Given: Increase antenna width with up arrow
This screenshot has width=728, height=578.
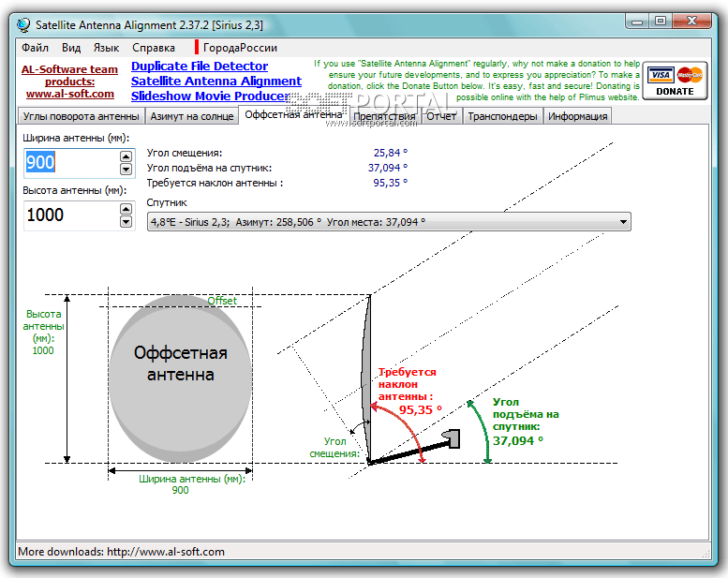Looking at the screenshot, I should 126,156.
